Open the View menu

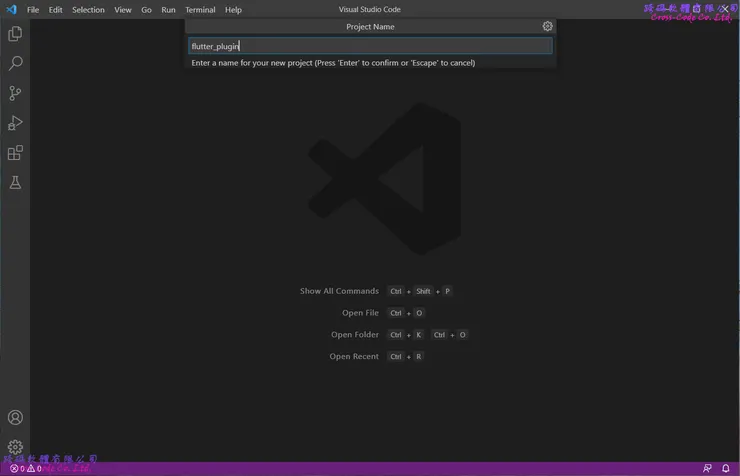click(123, 10)
